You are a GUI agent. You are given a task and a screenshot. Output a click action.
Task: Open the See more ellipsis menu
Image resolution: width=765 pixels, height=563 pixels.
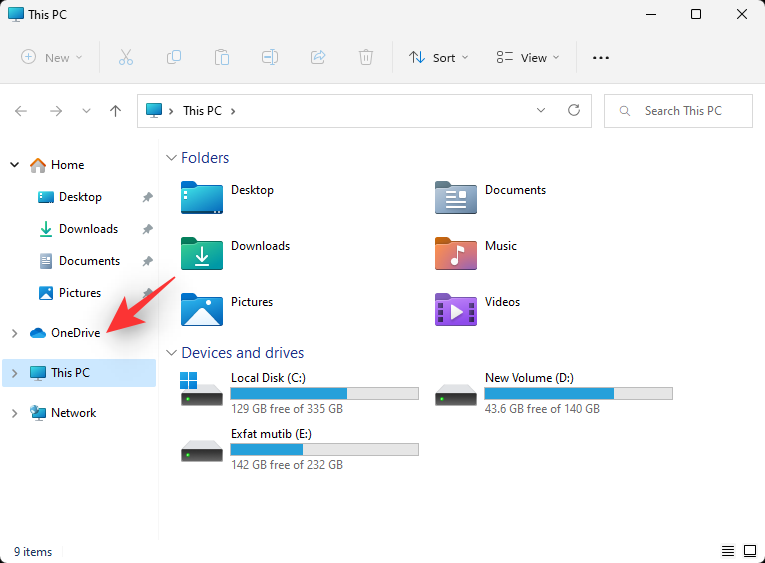coord(601,57)
